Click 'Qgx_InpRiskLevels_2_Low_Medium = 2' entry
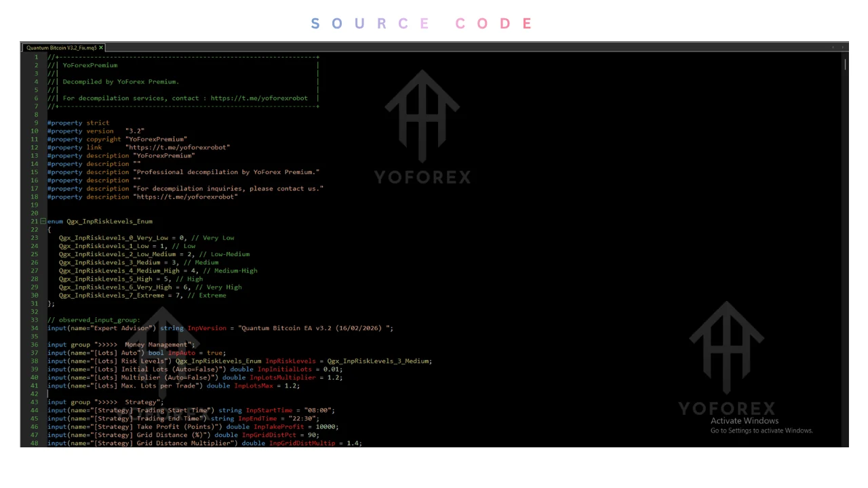Viewport: 868px width, 488px height. 154,254
